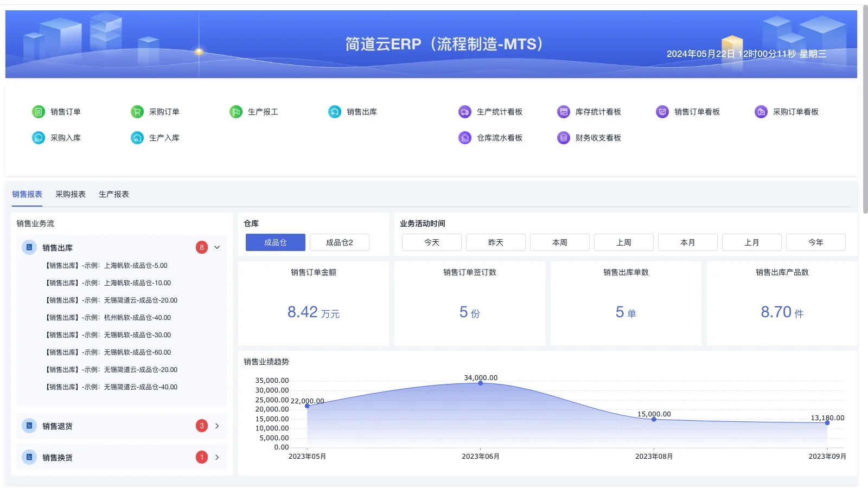Select the 生产报工 icon
The image size is (868, 488).
[x=235, y=112]
